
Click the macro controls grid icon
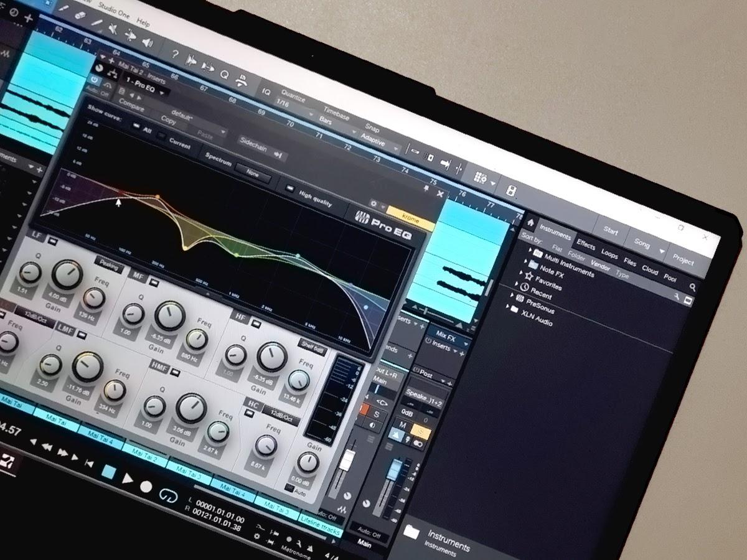(x=480, y=179)
